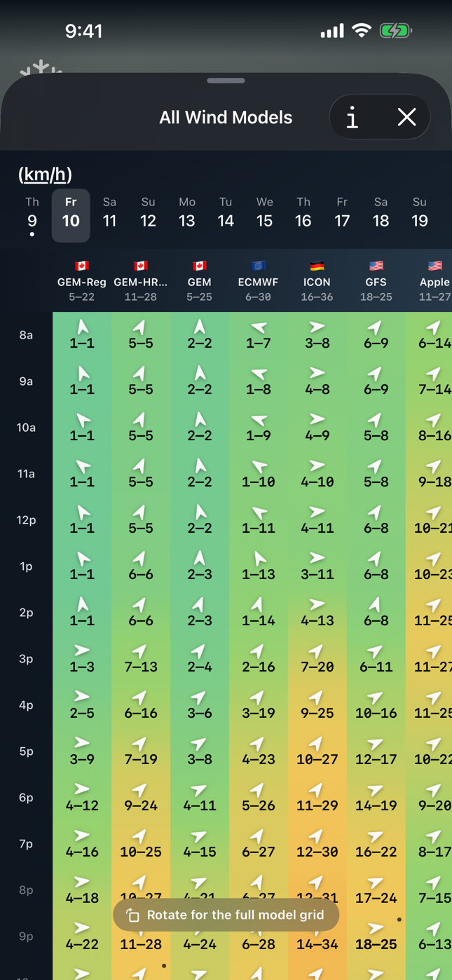Tap the ECMWF European flag icon

pos(258,266)
